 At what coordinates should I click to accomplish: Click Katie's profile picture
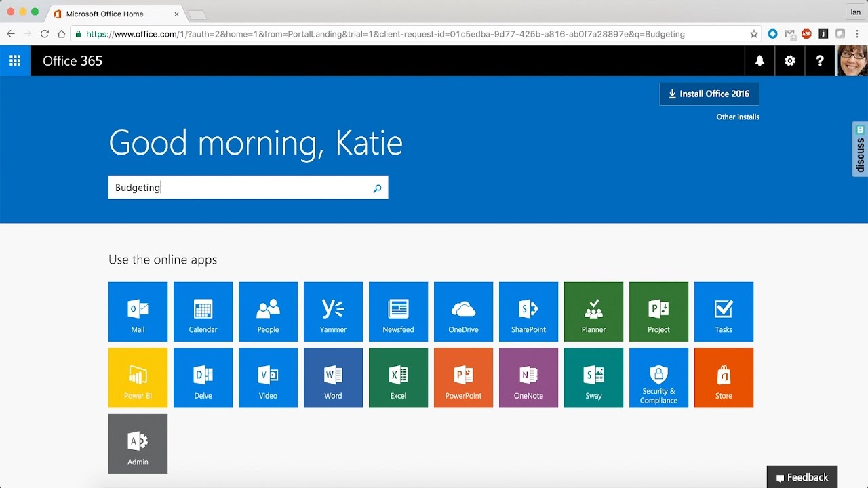click(x=852, y=61)
